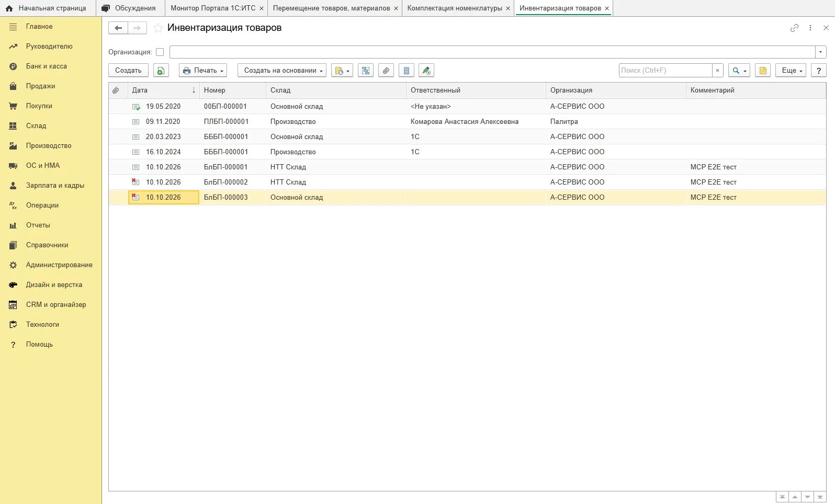Image resolution: width=835 pixels, height=504 pixels.
Task: Click the Поиск (Ctrl+F) search field
Action: [665, 71]
